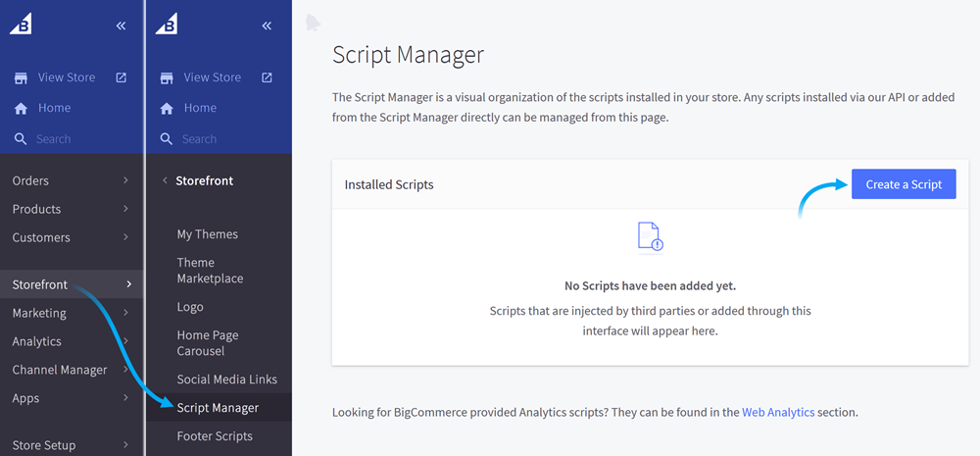
Task: Click Script Manager page title
Action: coord(408,55)
